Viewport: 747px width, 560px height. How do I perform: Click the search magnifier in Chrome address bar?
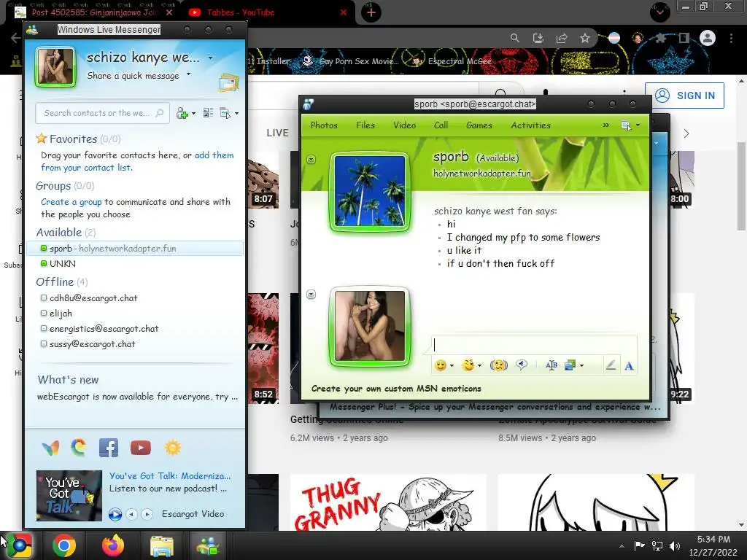514,38
